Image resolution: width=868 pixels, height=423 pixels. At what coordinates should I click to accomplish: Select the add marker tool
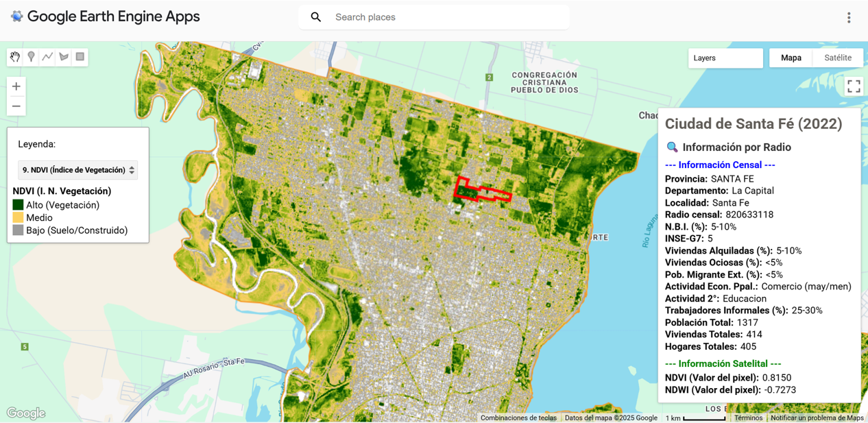(31, 57)
